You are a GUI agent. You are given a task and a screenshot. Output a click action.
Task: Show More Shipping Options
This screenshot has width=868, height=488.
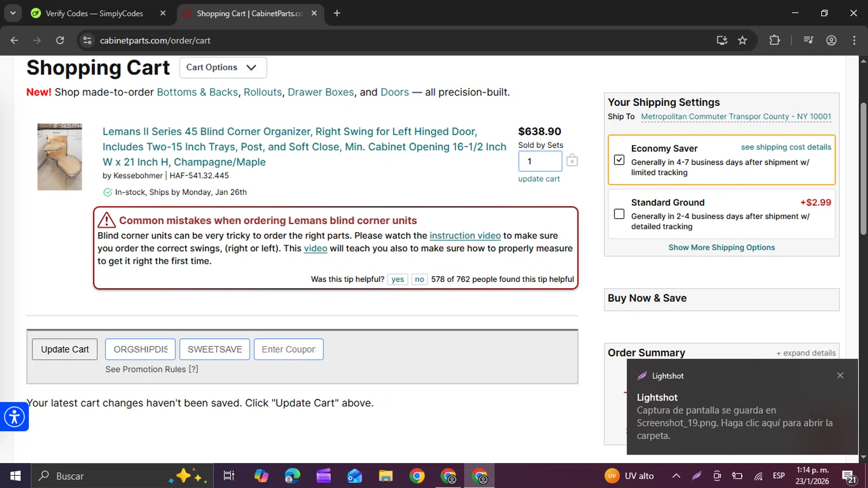click(722, 247)
